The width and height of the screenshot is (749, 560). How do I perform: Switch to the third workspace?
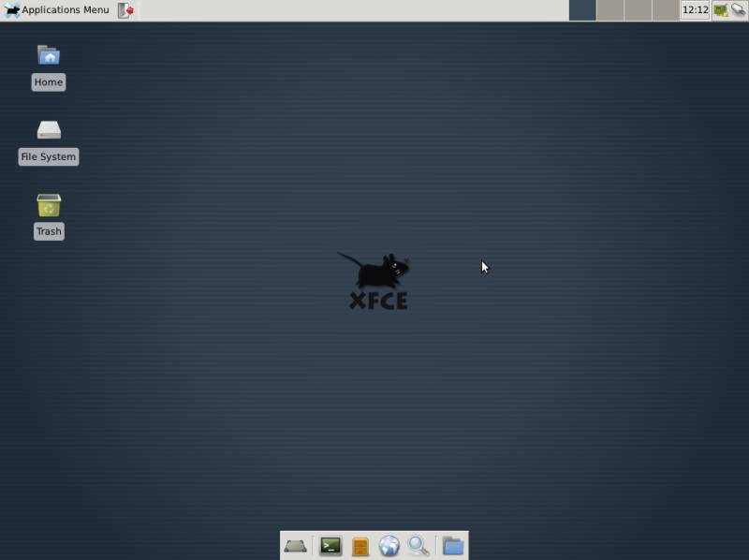pyautogui.click(x=638, y=10)
